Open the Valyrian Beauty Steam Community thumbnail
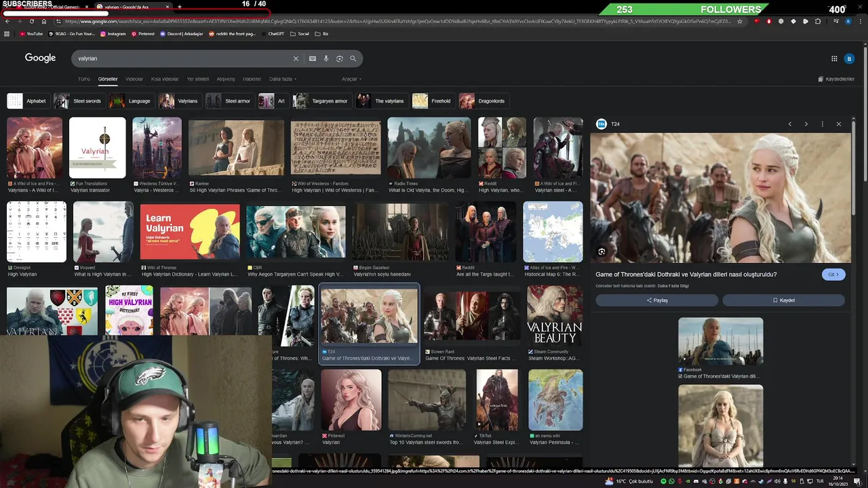Image resolution: width=868 pixels, height=488 pixels. pyautogui.click(x=555, y=315)
